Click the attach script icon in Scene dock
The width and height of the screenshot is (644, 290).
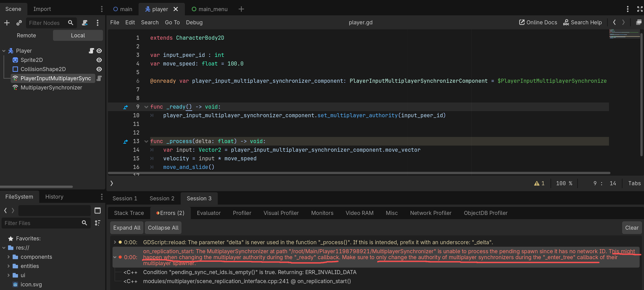85,23
